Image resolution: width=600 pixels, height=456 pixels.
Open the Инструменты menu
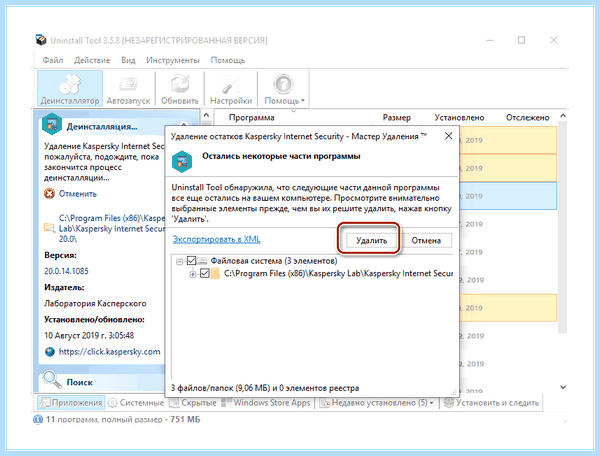click(x=173, y=60)
